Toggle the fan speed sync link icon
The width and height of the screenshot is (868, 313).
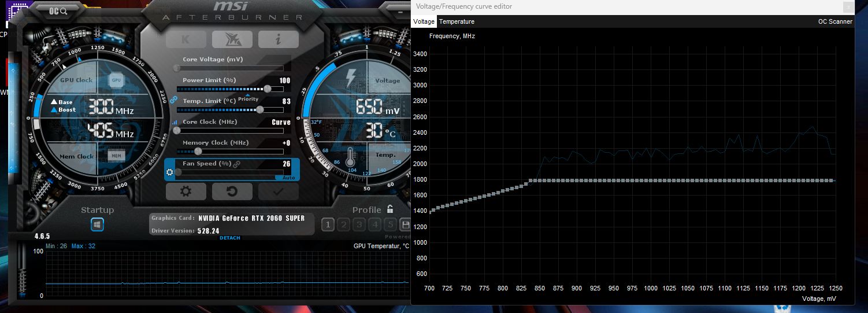point(236,164)
